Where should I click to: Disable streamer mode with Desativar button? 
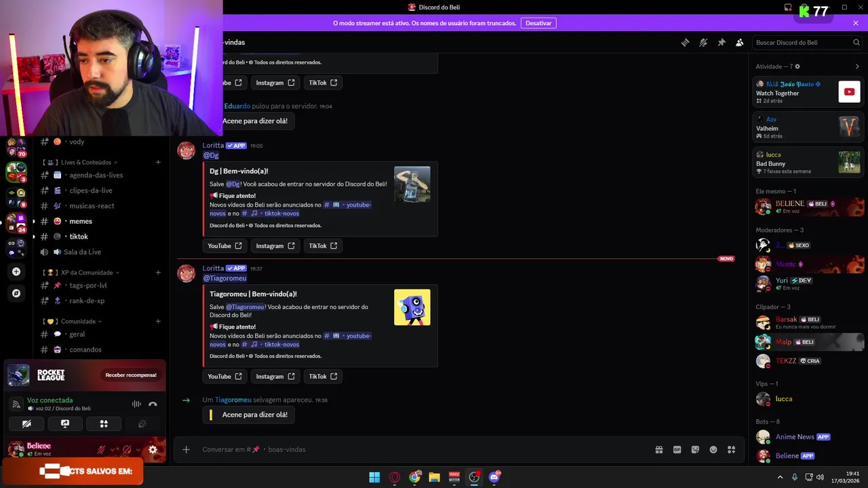[538, 23]
